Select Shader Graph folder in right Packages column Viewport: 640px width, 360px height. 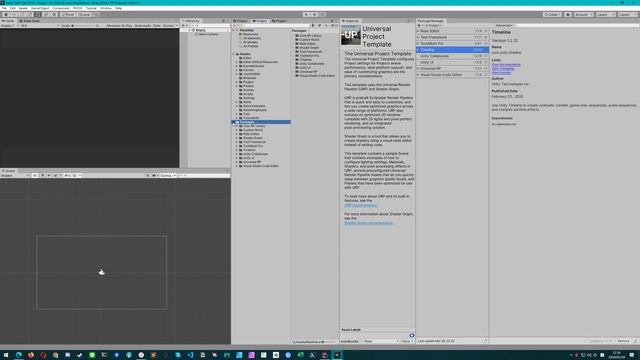pos(309,48)
